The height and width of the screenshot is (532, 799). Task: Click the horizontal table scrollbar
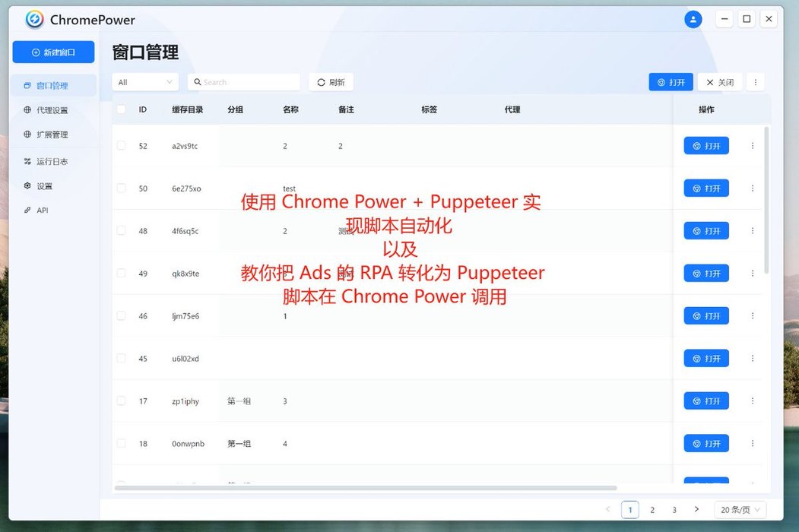click(x=366, y=488)
